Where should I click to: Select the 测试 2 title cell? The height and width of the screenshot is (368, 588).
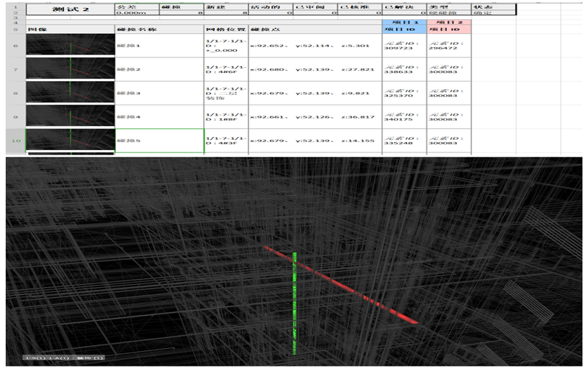coord(71,10)
